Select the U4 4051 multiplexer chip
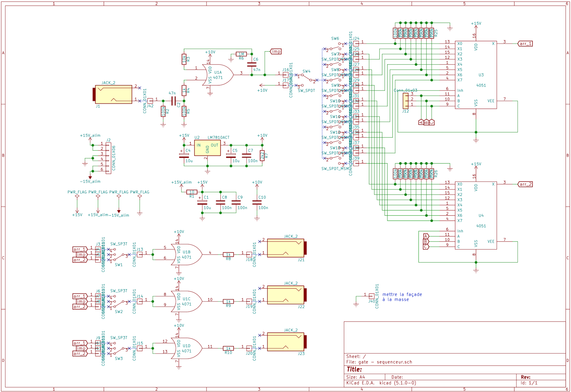The height and width of the screenshot is (392, 571). pyautogui.click(x=476, y=215)
